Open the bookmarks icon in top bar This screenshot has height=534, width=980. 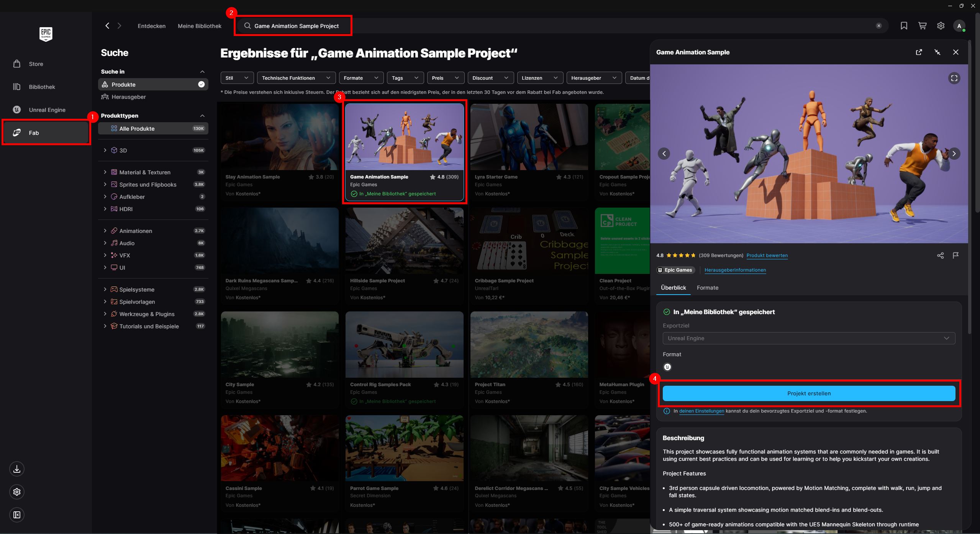click(x=904, y=26)
